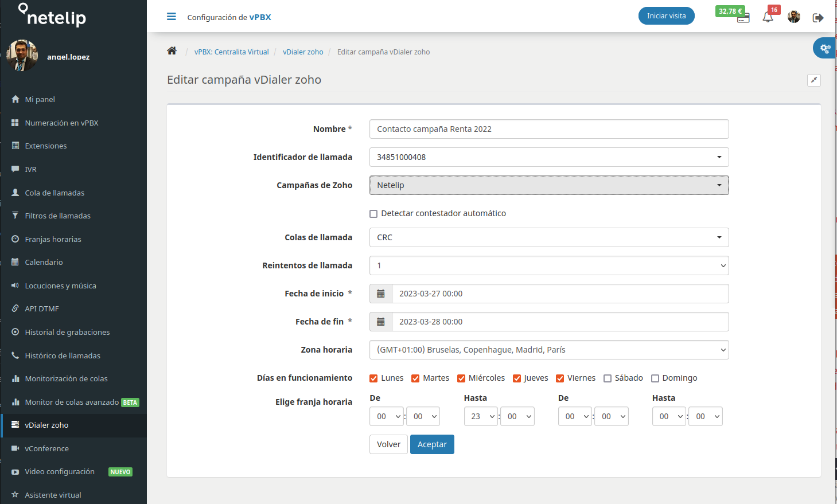This screenshot has width=837, height=504.
Task: Click the Extensiones list icon
Action: point(15,146)
